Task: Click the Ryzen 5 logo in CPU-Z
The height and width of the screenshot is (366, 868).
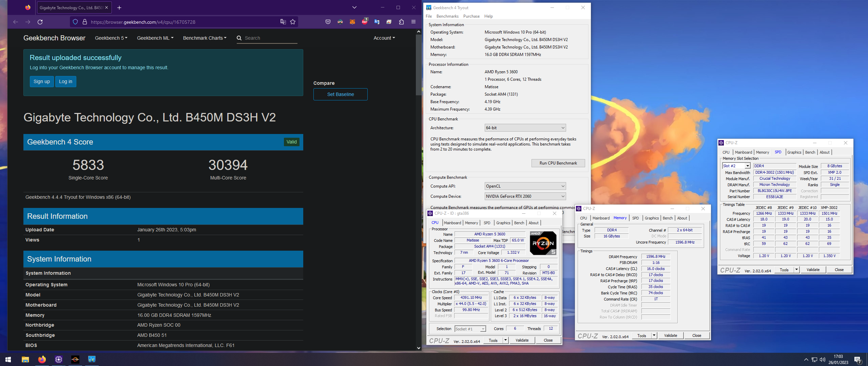Action: coord(543,243)
